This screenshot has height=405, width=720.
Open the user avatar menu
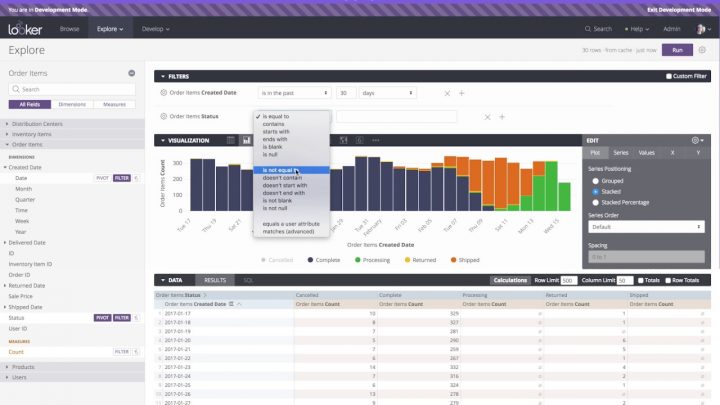pos(703,29)
